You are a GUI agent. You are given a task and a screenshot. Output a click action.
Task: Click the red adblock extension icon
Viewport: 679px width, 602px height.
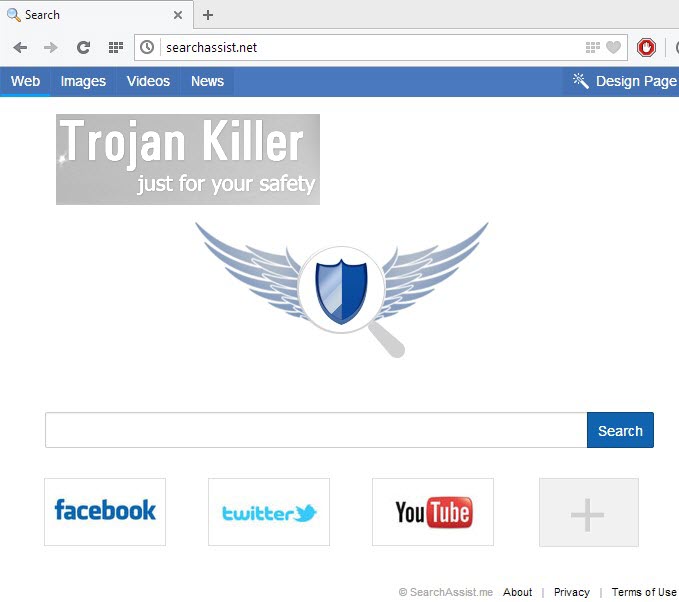[646, 47]
